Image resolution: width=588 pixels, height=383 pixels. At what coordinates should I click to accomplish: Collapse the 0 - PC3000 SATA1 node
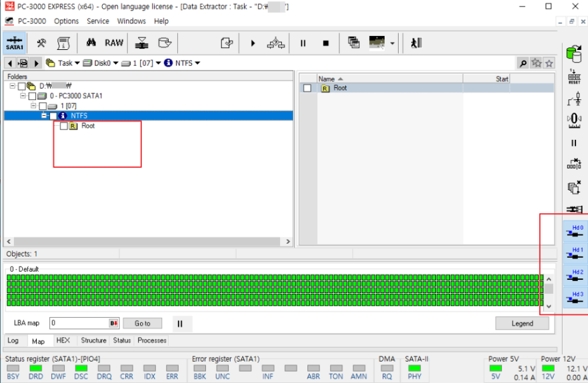click(23, 95)
